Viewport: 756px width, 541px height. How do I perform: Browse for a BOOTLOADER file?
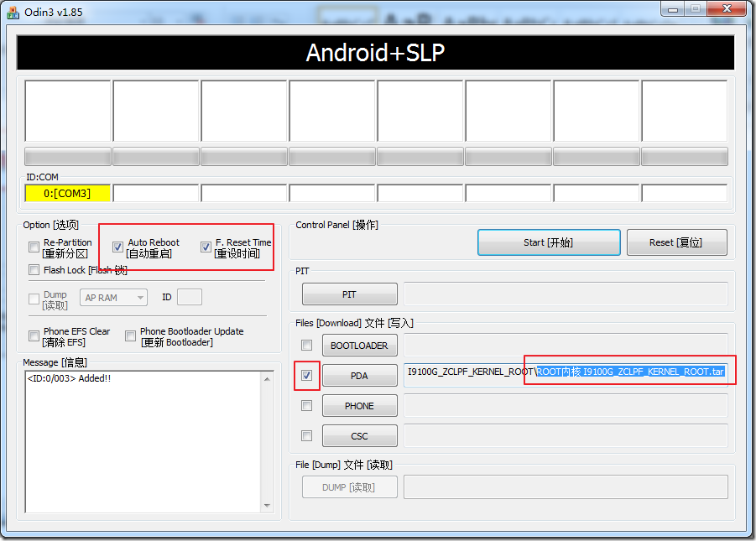click(360, 346)
